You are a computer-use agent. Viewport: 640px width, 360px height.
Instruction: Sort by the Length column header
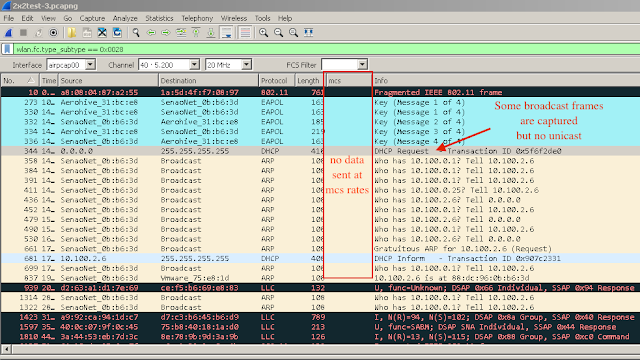point(309,80)
